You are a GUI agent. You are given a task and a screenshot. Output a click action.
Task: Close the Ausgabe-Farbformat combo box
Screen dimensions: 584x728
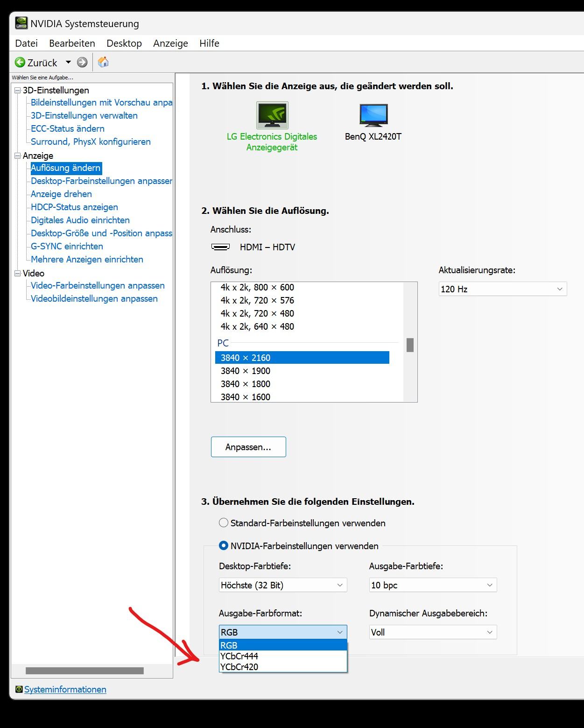(x=283, y=632)
